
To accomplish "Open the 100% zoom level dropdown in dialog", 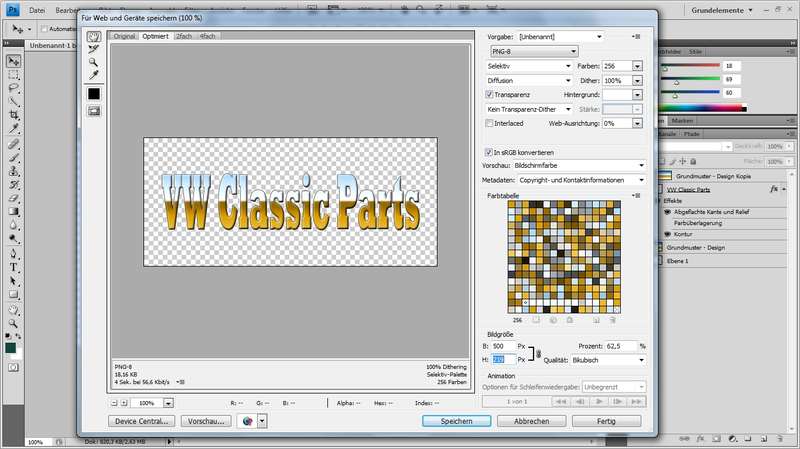I will click(168, 403).
